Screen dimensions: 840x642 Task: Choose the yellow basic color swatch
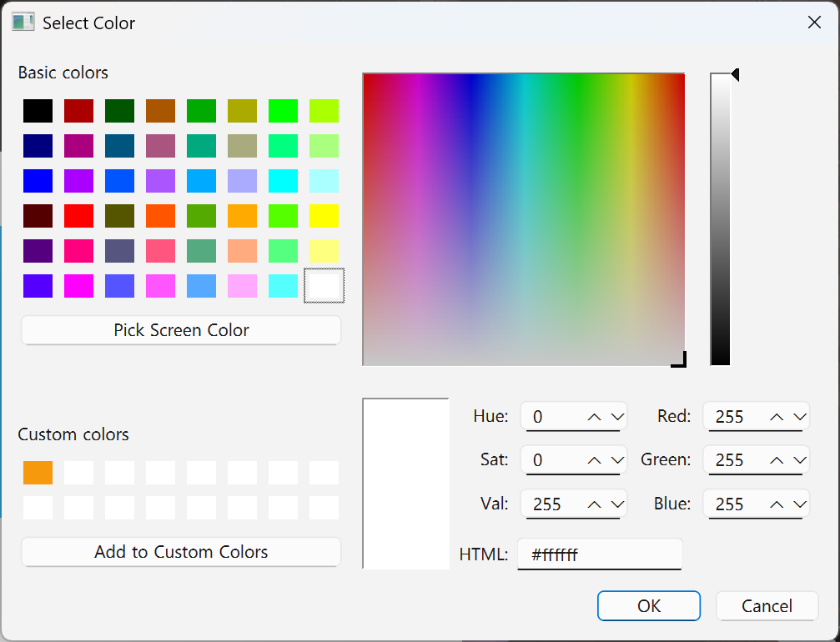[x=324, y=216]
